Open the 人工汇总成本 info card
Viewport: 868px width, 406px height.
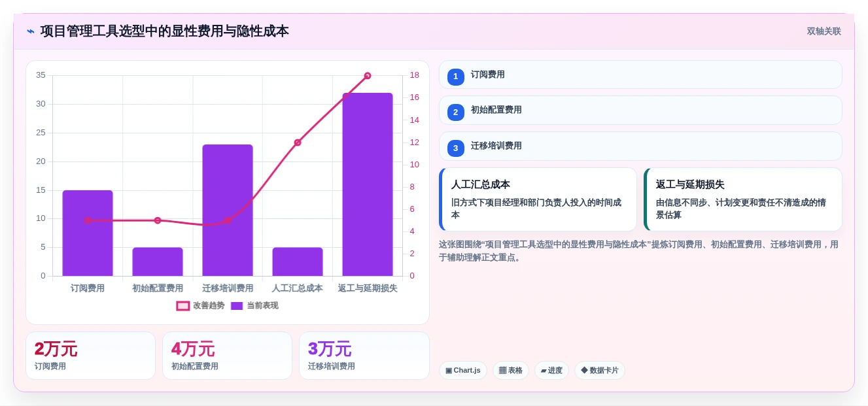pyautogui.click(x=538, y=199)
